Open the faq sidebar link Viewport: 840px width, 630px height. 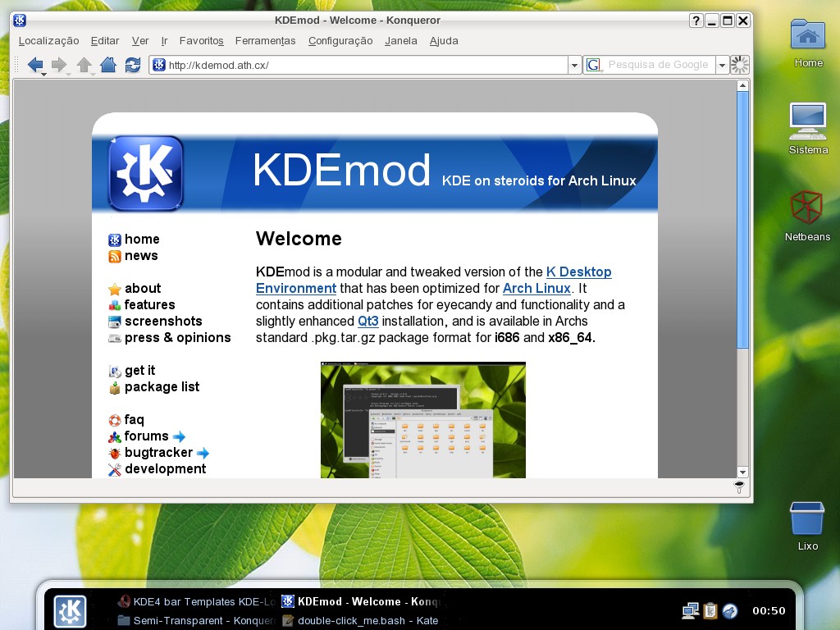point(134,419)
